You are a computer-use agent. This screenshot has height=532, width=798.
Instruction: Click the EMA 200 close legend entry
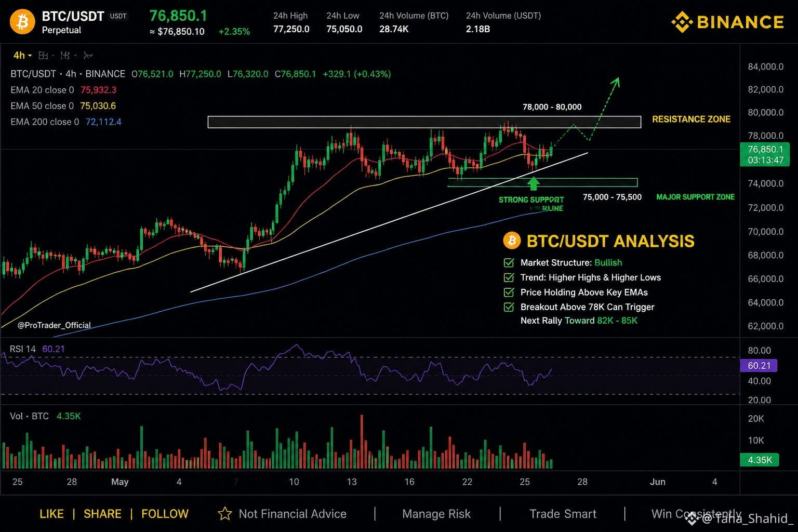tap(66, 122)
